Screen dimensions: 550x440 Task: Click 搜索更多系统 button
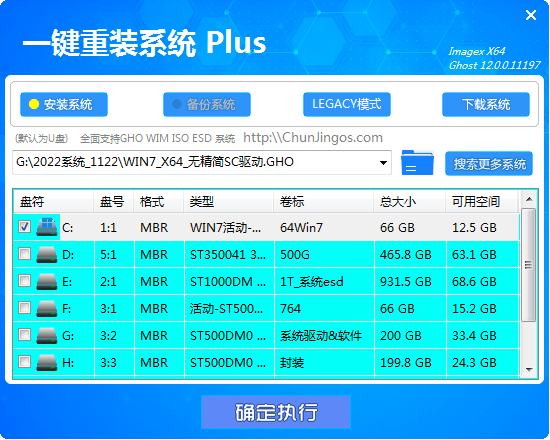coord(489,164)
